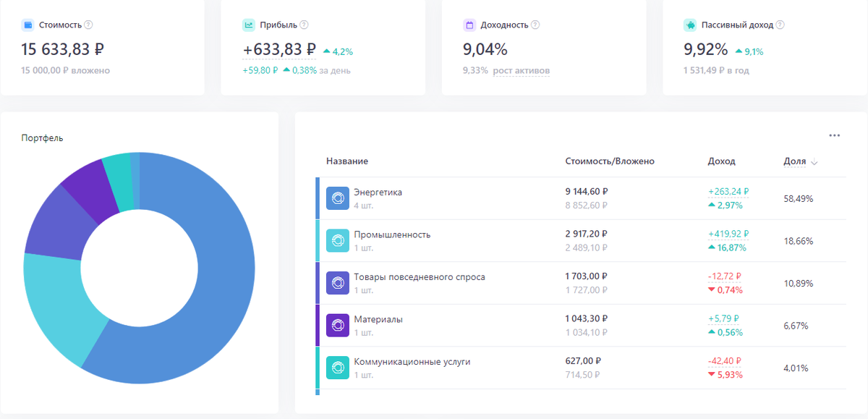The width and height of the screenshot is (868, 419).
Task: Click the 58,49% share cell
Action: pos(799,198)
